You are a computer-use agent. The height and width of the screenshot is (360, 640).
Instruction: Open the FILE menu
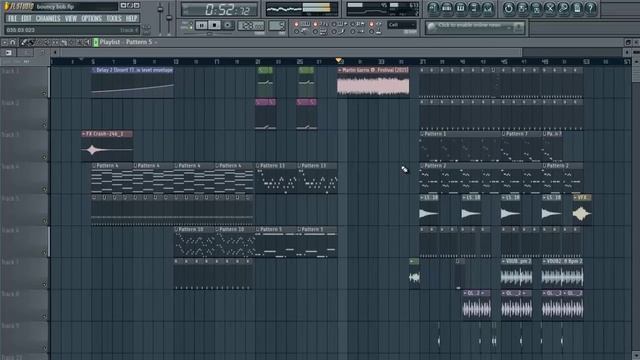click(12, 18)
